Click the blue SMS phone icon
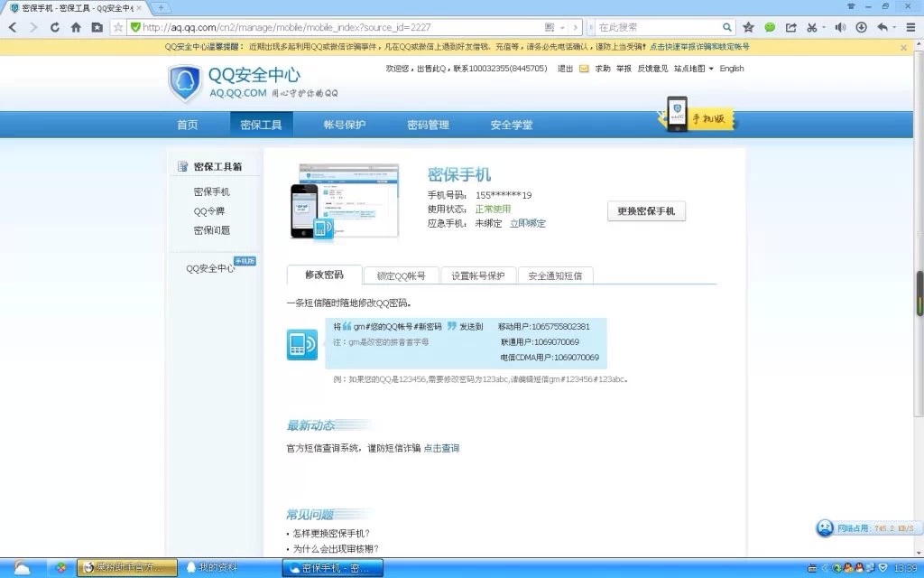Viewport: 924px width, 578px height. point(302,344)
